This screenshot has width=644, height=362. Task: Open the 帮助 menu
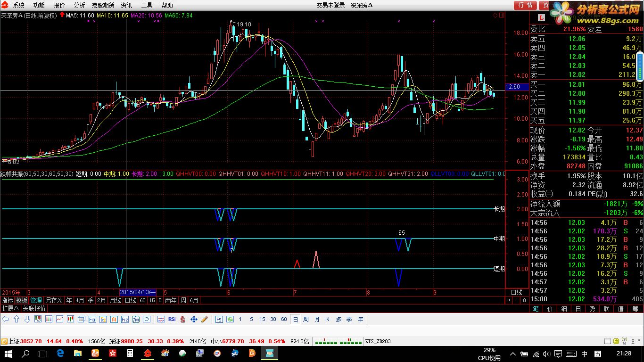[167, 5]
